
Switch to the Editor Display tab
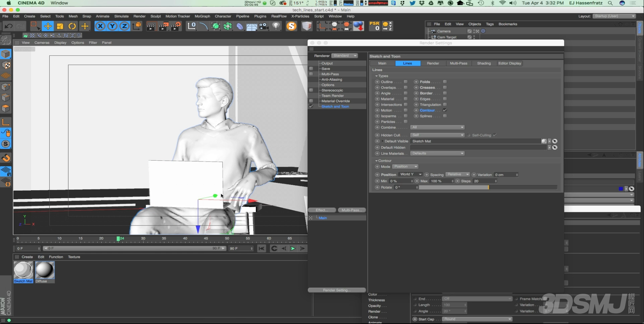click(x=509, y=63)
